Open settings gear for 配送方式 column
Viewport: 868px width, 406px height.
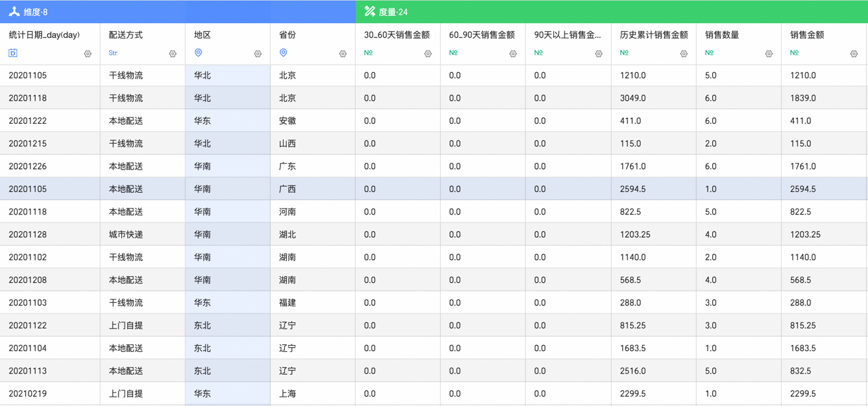[172, 54]
